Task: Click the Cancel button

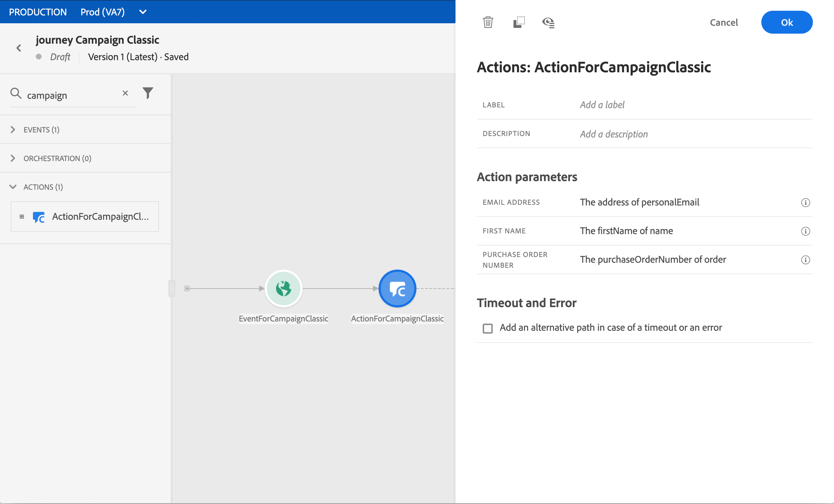Action: tap(724, 23)
